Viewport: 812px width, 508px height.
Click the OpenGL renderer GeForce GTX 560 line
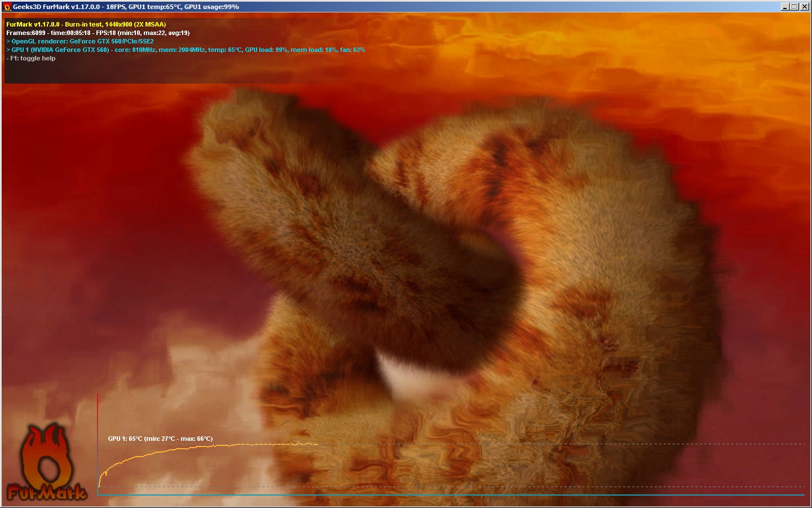(79, 41)
